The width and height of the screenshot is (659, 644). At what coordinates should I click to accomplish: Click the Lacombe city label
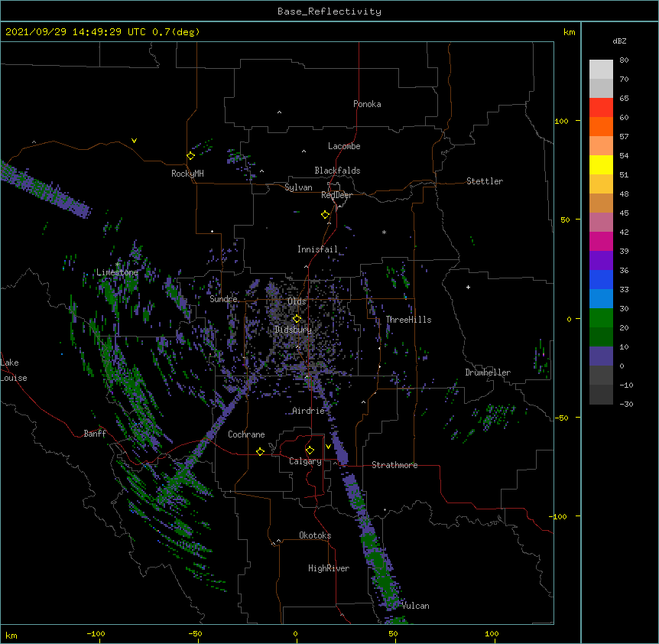(344, 146)
